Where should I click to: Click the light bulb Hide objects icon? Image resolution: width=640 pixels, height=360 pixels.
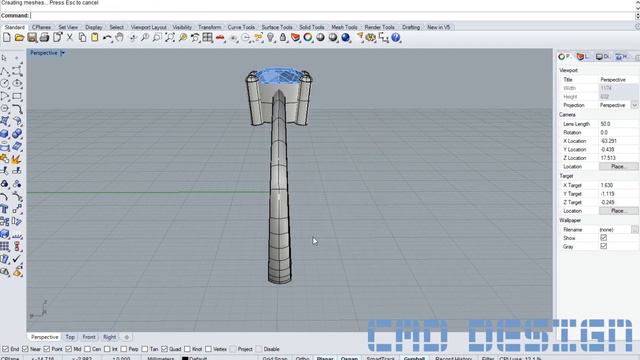point(271,38)
